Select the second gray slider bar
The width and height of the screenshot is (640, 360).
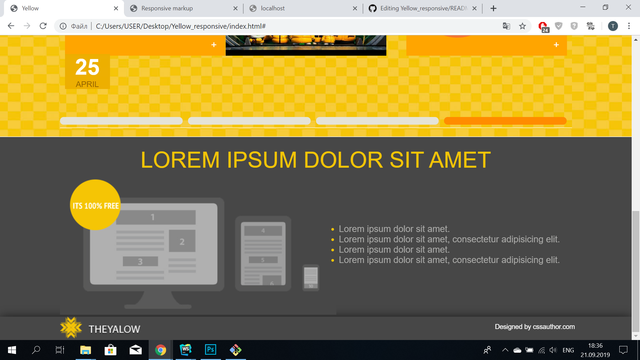click(249, 121)
